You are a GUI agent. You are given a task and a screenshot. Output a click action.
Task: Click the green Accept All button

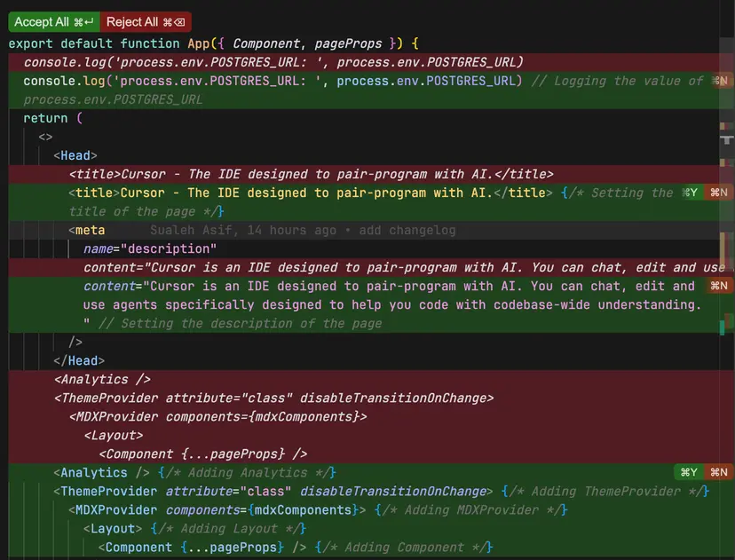point(54,22)
